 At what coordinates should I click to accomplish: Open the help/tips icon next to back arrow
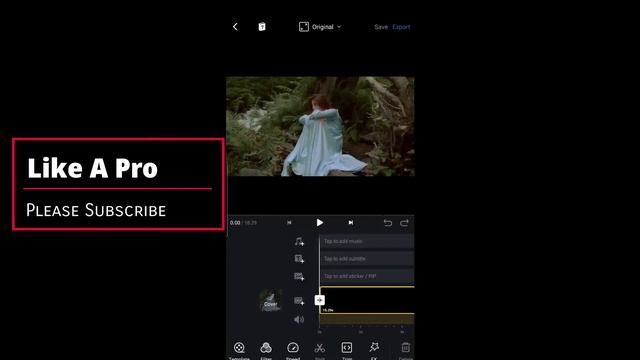(x=262, y=27)
